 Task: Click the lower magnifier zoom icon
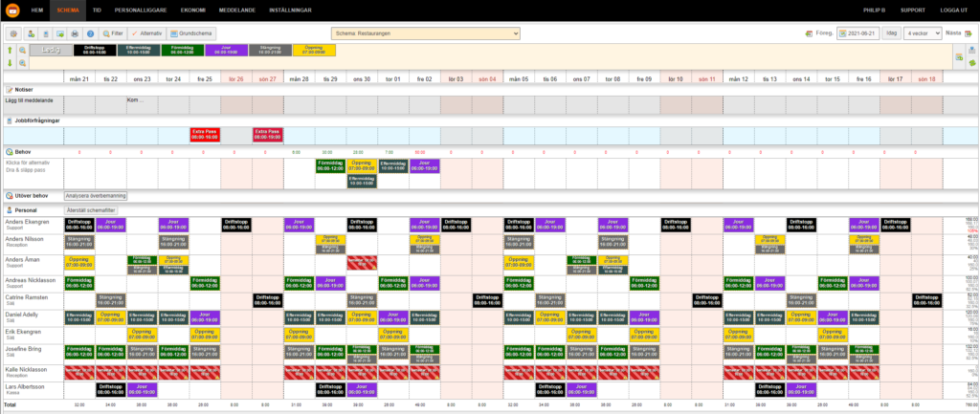[x=23, y=62]
